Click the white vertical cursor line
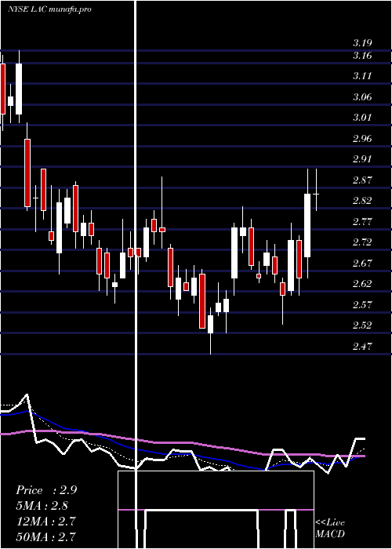392x549 pixels. (x=136, y=273)
